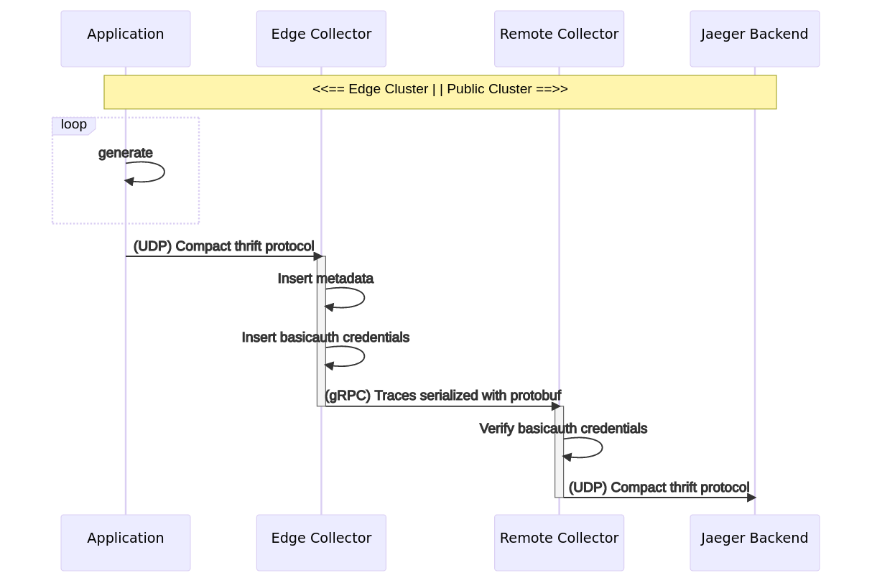872x588 pixels.
Task: Click the Insert metadata label
Action: (325, 279)
